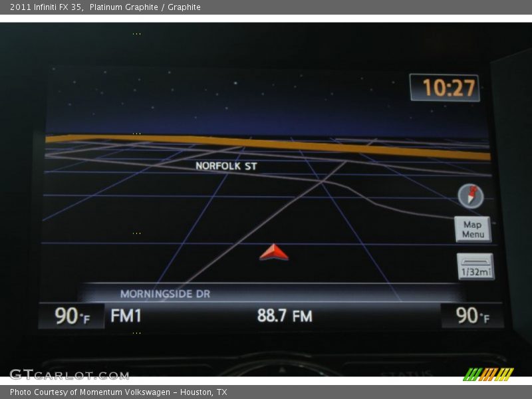Click the GTCARLOT.COM logo
The image size is (532, 399).
pos(70,374)
